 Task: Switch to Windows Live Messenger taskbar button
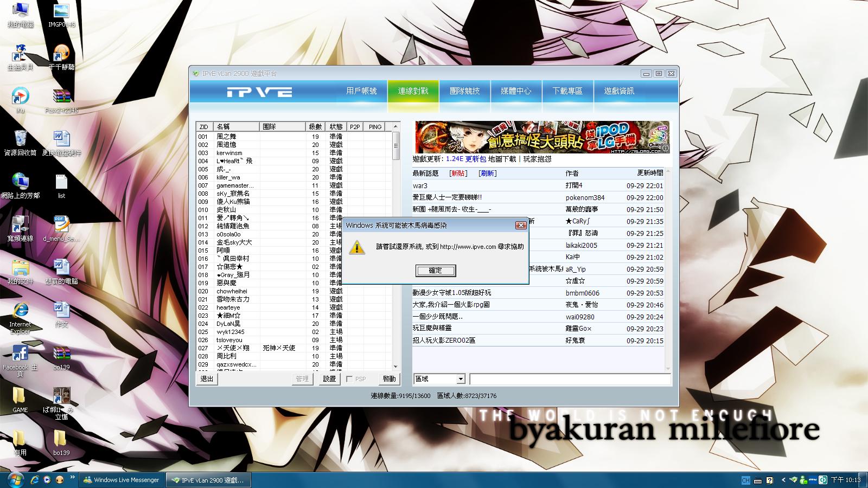click(x=122, y=480)
